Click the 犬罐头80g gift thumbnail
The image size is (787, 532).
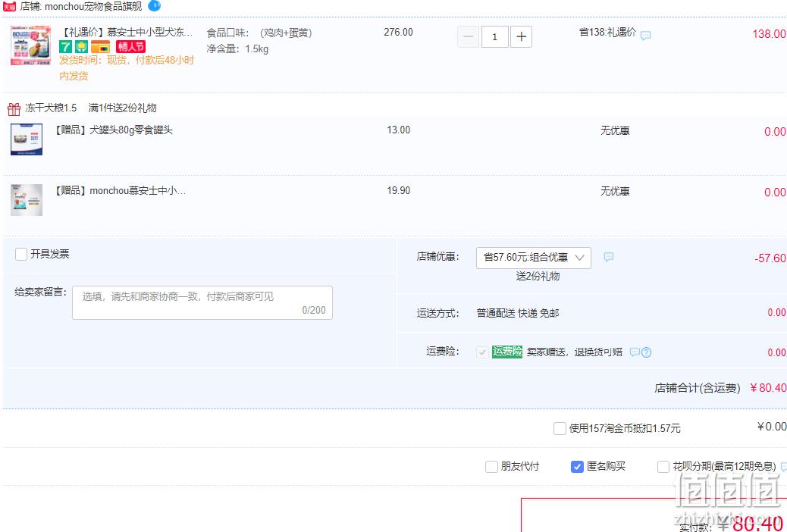click(27, 139)
